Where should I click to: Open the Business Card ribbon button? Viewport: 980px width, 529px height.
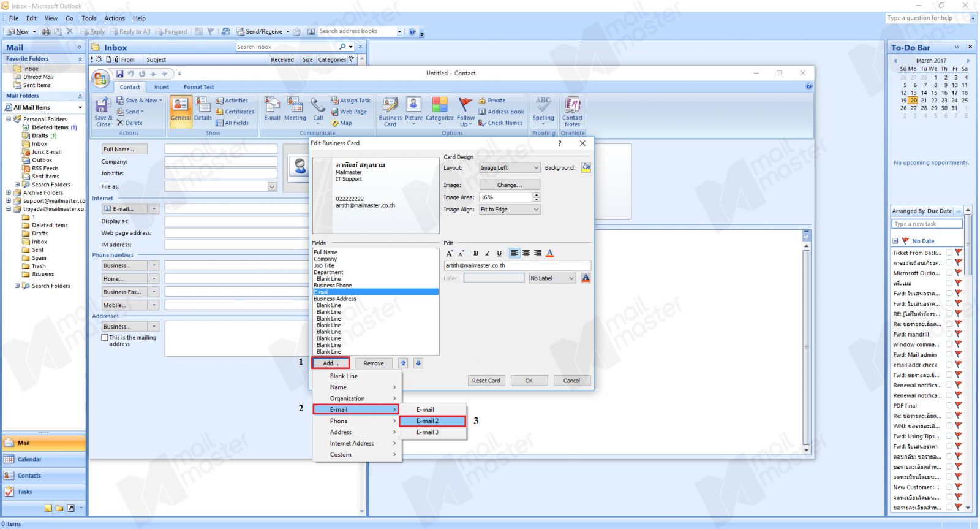click(390, 112)
